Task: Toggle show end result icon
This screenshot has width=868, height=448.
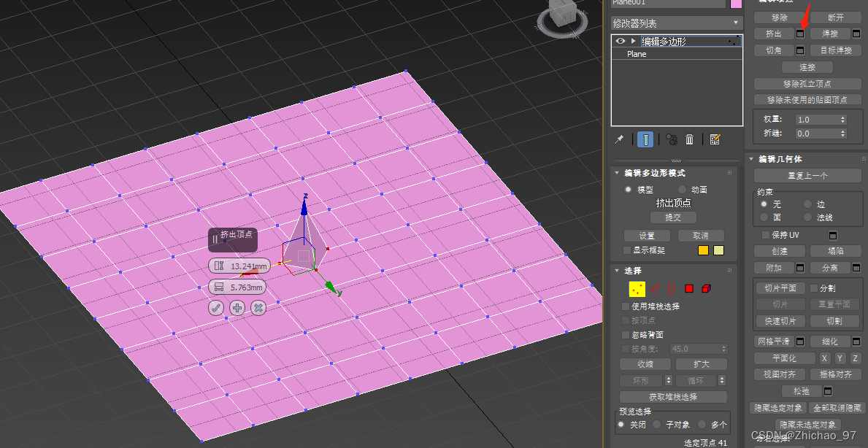Action: pos(645,139)
